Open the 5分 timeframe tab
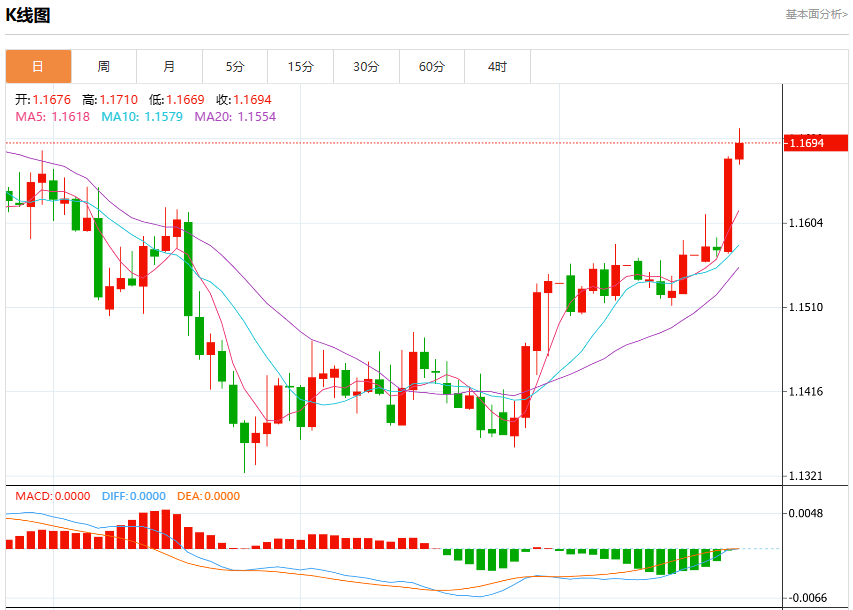 [235, 66]
